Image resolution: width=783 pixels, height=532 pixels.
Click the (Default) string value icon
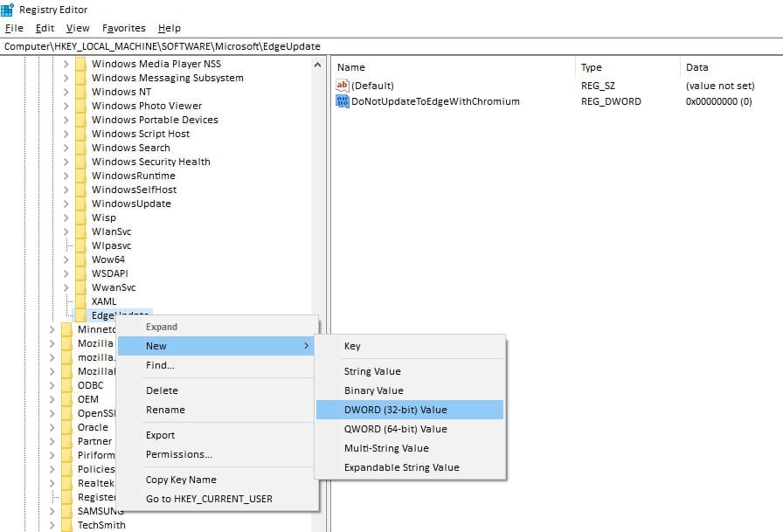pos(342,86)
